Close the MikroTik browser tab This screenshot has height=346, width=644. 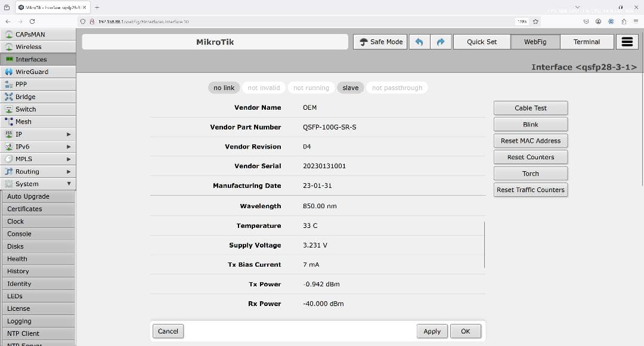85,7
